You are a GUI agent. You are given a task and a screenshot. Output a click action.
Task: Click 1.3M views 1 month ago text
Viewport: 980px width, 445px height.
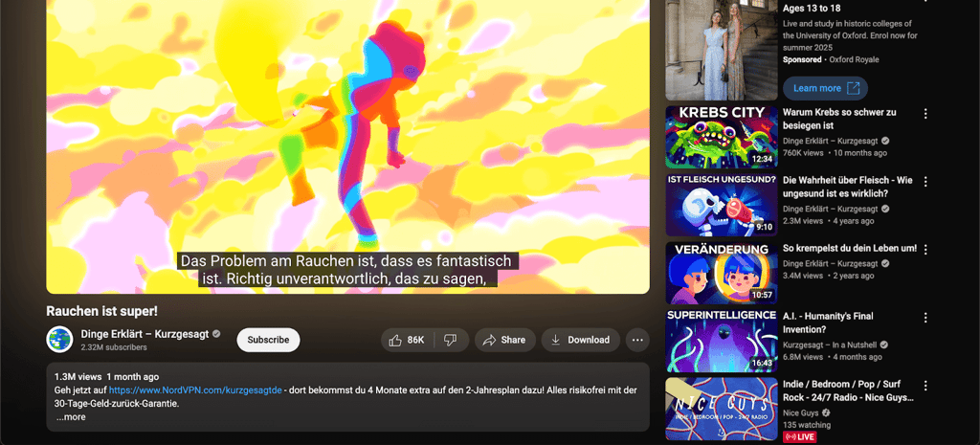point(107,377)
